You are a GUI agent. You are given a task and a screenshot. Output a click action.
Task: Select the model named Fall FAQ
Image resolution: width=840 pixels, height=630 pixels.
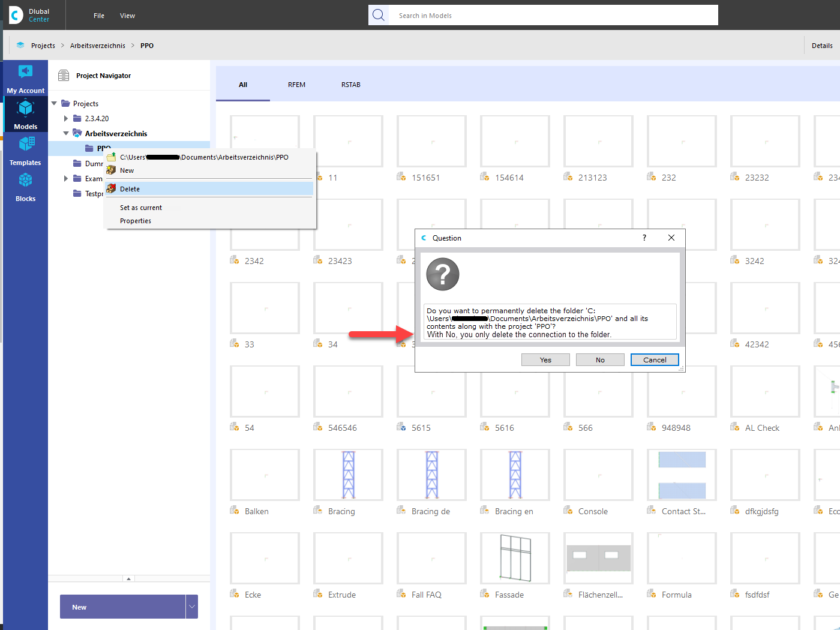427,595
